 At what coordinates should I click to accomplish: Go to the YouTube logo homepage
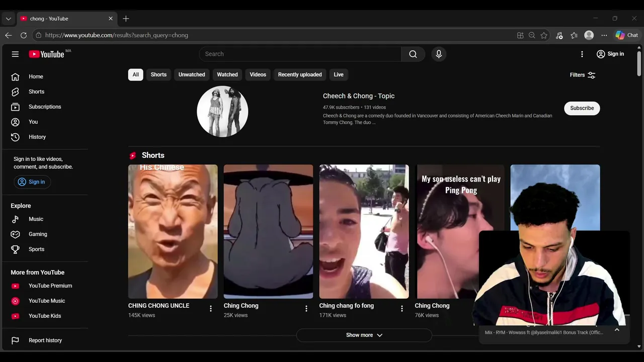[x=46, y=54]
